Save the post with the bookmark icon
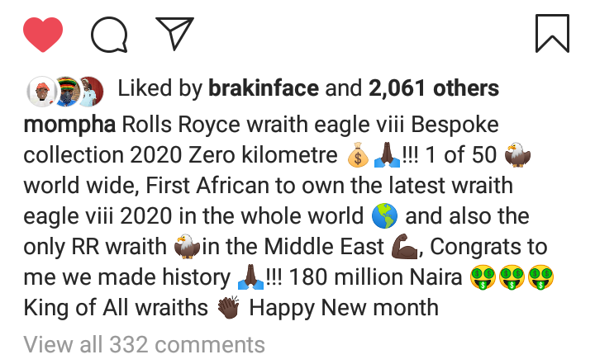595x364 pixels. 551,33
